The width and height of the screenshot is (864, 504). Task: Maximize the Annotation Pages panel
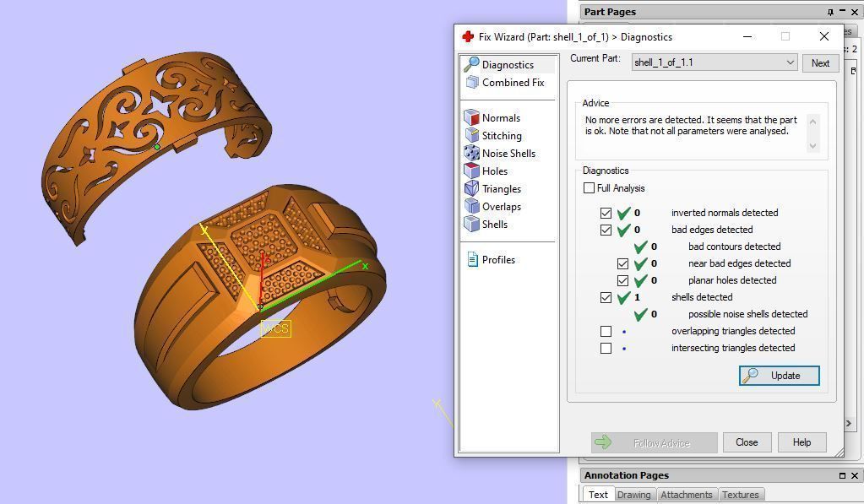click(842, 475)
